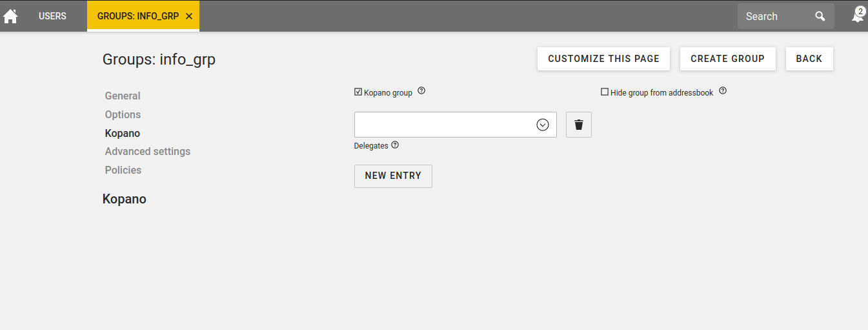Show help for Hide group from addressbook
Screen dimensions: 868x330
723,91
